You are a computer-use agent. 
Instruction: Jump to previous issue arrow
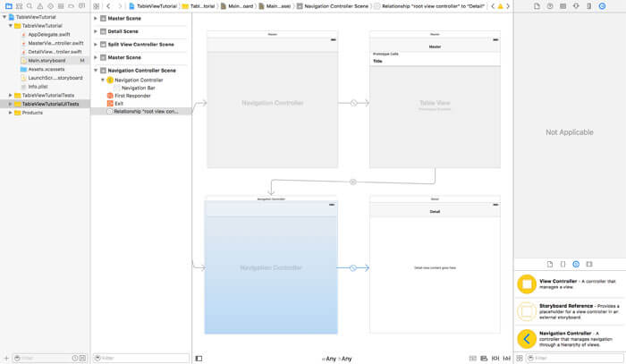pos(493,6)
